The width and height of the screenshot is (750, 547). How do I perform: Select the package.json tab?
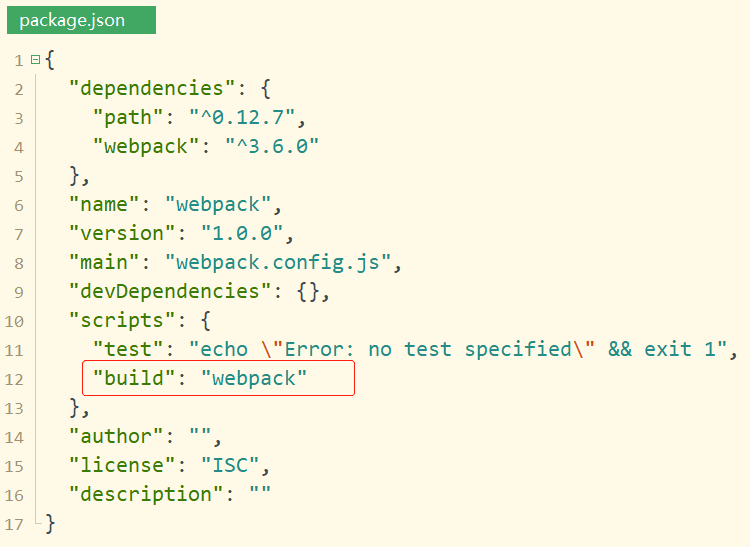[x=80, y=20]
